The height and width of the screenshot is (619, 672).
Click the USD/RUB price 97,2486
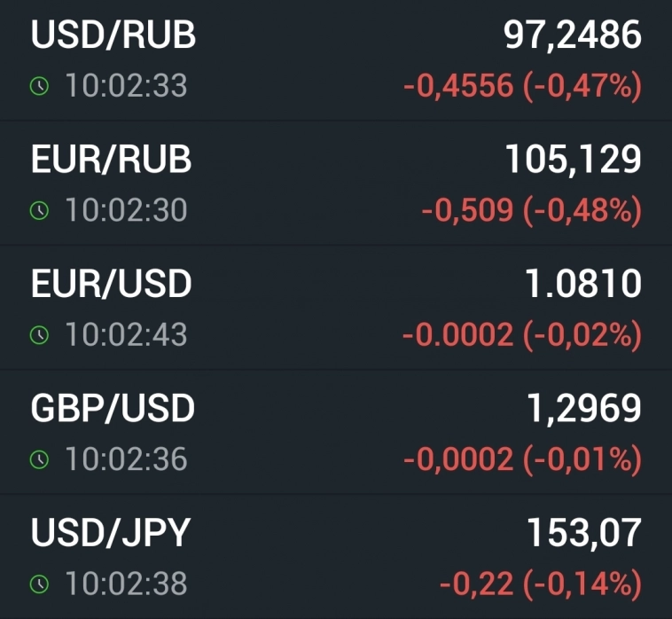click(572, 35)
